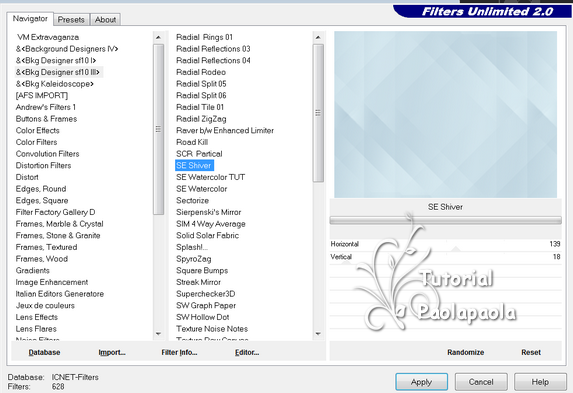Open Filter Info...
This screenshot has width=573, height=393.
(179, 352)
